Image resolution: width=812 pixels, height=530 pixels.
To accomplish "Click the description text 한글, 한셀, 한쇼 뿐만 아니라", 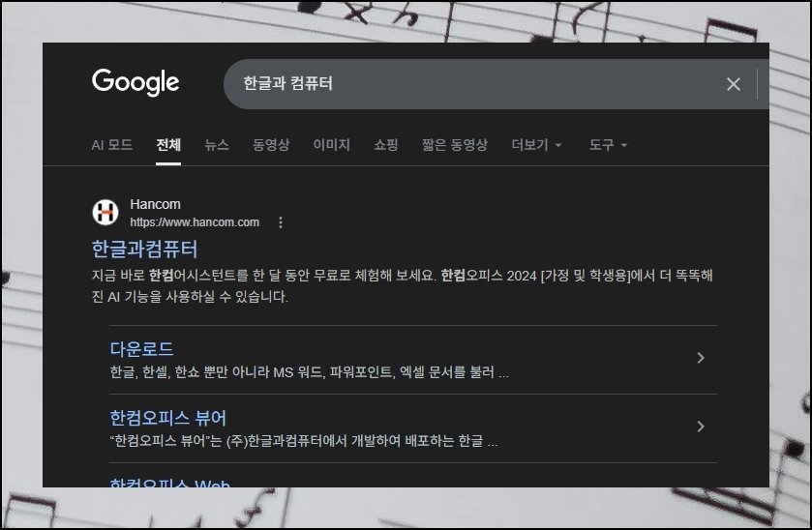I will 309,372.
